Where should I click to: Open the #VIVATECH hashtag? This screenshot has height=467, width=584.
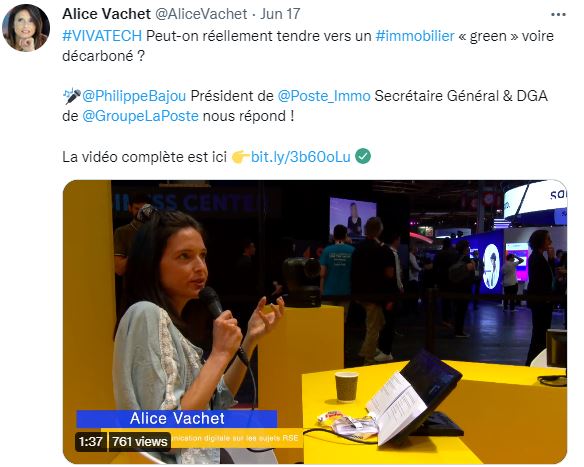[x=102, y=36]
